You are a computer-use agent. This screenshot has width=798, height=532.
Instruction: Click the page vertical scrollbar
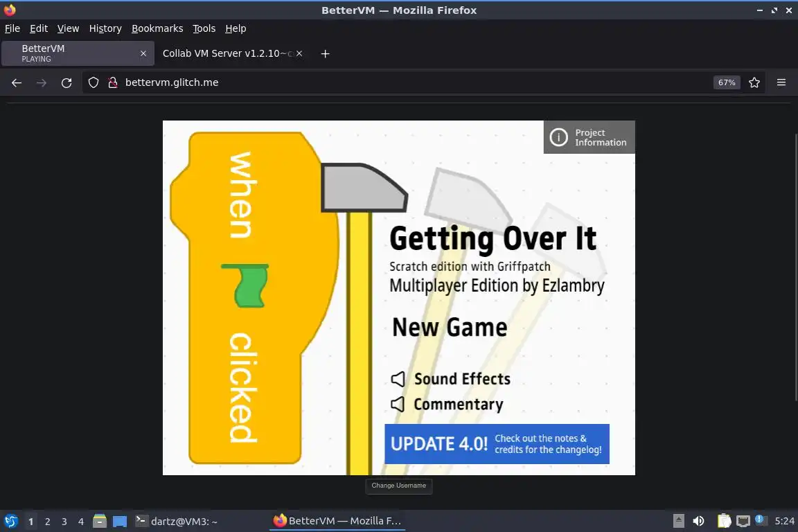[796, 267]
